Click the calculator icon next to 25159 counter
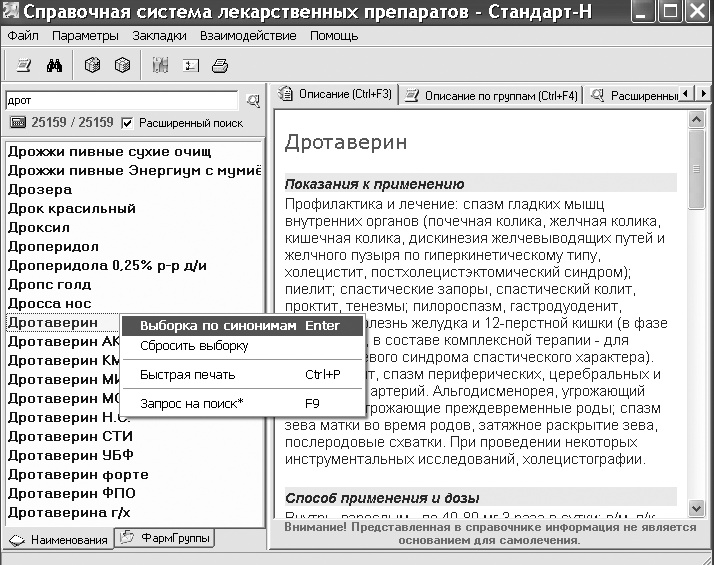The height and width of the screenshot is (565, 714). (x=17, y=123)
